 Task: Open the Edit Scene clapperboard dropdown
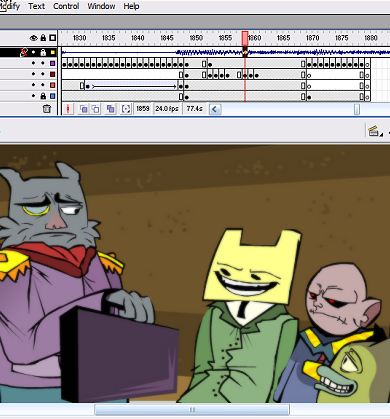point(375,131)
